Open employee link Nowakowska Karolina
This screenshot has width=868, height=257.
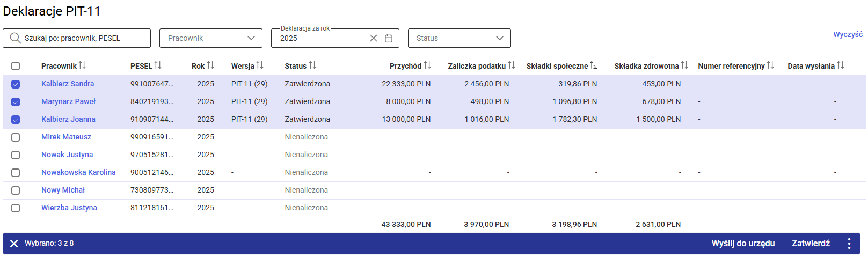(78, 172)
